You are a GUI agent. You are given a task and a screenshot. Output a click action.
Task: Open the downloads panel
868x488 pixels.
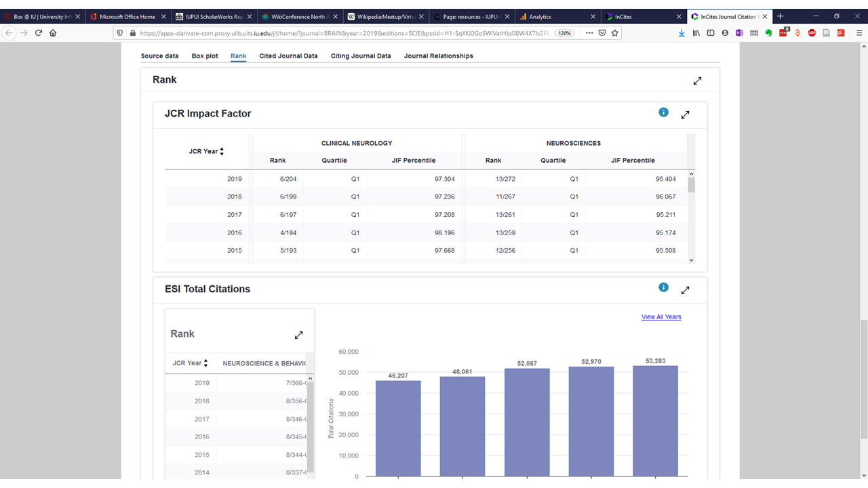pyautogui.click(x=682, y=33)
